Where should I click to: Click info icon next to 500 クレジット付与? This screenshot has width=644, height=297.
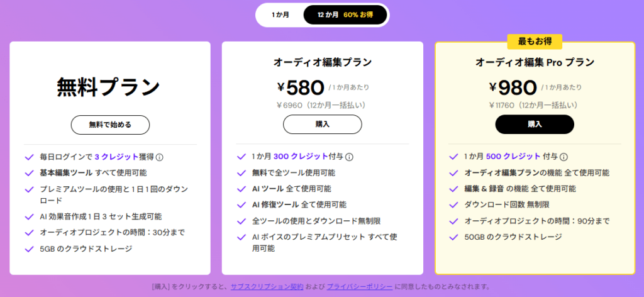point(564,157)
